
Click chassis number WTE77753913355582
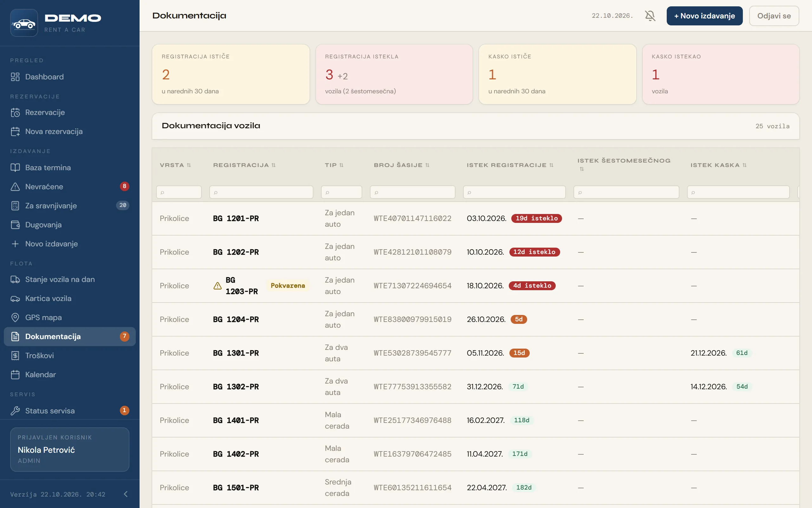point(412,387)
